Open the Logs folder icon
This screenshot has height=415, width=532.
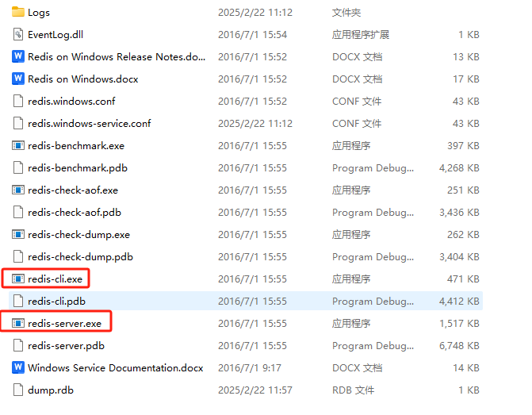click(x=18, y=12)
